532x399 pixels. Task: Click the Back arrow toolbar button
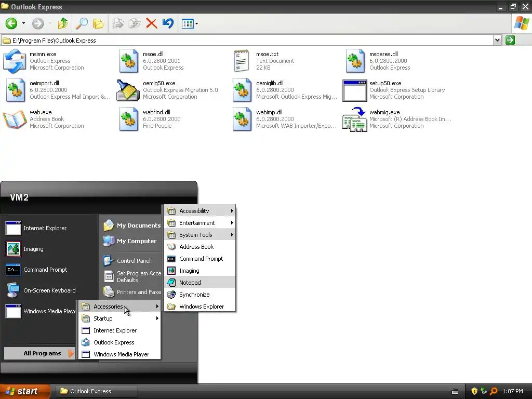pyautogui.click(x=11, y=23)
